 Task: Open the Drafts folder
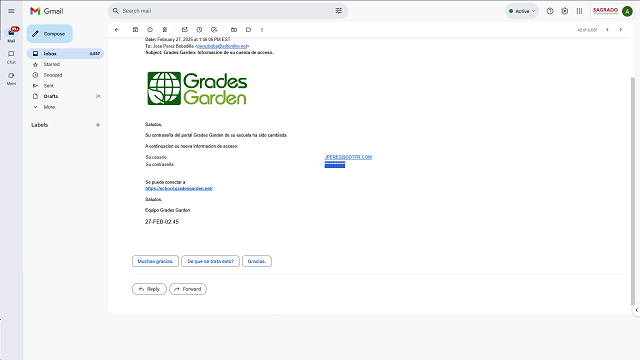click(65, 96)
